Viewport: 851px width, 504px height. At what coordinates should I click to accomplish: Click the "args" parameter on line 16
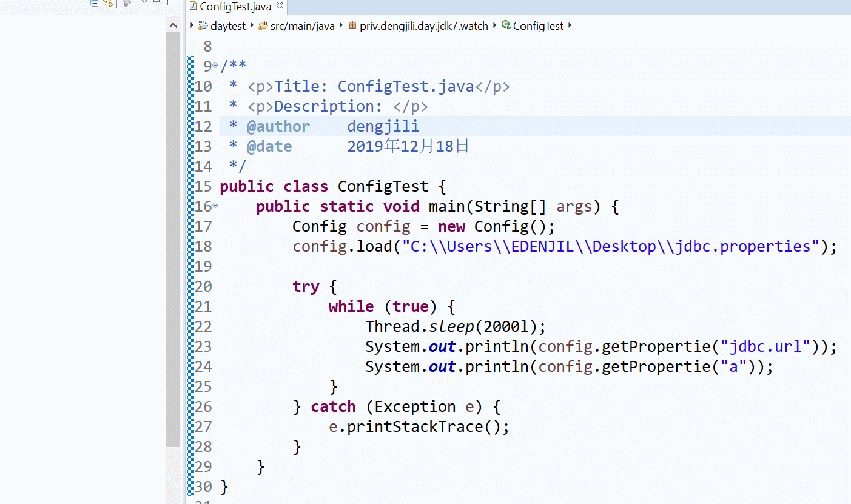point(574,206)
